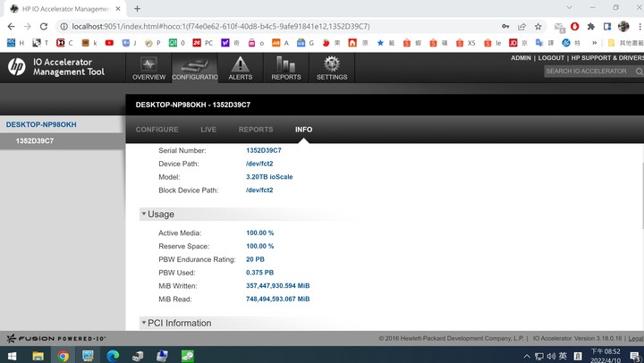Open the saved passwords key icon
Image resolution: width=644 pixels, height=363 pixels.
(505, 27)
